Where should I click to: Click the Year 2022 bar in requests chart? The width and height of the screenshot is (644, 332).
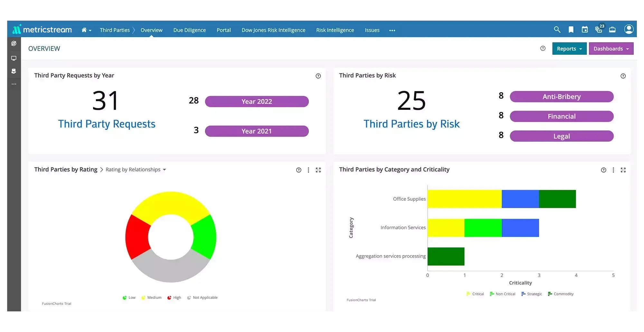tap(257, 101)
